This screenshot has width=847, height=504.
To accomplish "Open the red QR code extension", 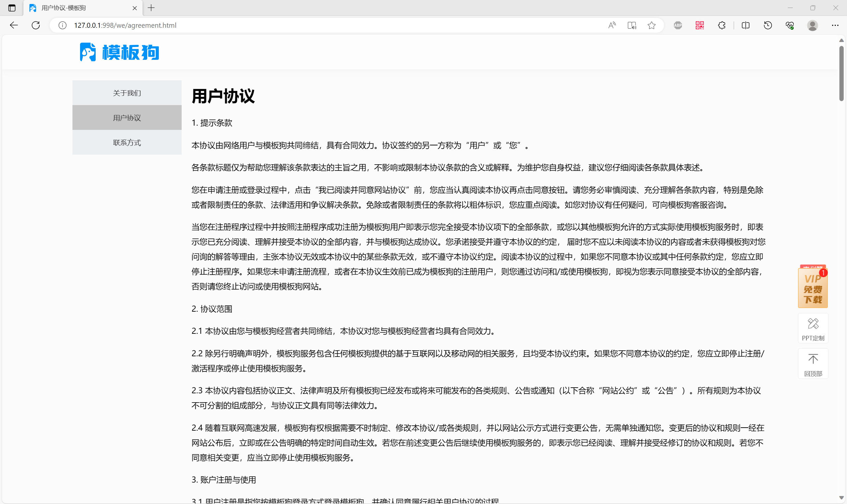I will click(x=699, y=25).
